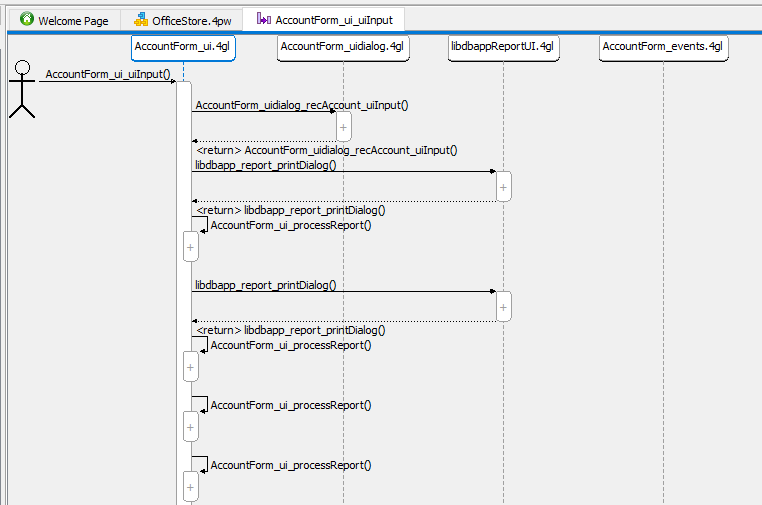Select the AccountForm_uidialog.4gl lifeline header
This screenshot has height=505, width=762.
(343, 48)
